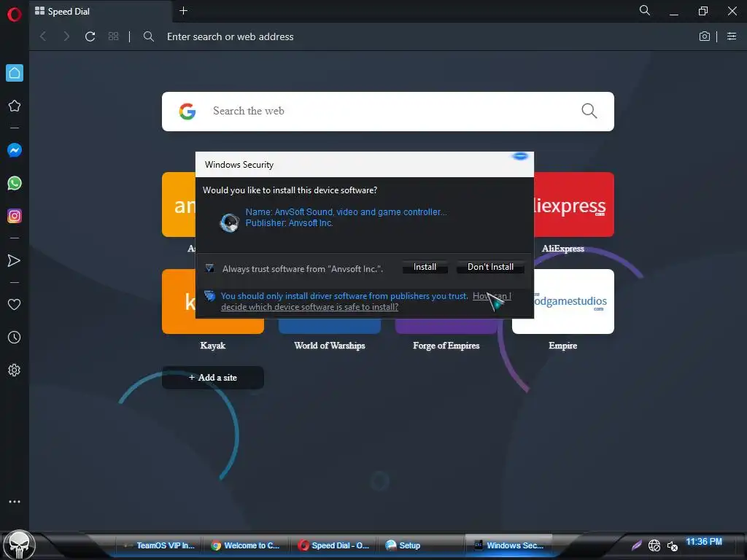Viewport: 747px width, 560px height.
Task: Open the three-dot sidebar setup menu
Action: (15, 502)
